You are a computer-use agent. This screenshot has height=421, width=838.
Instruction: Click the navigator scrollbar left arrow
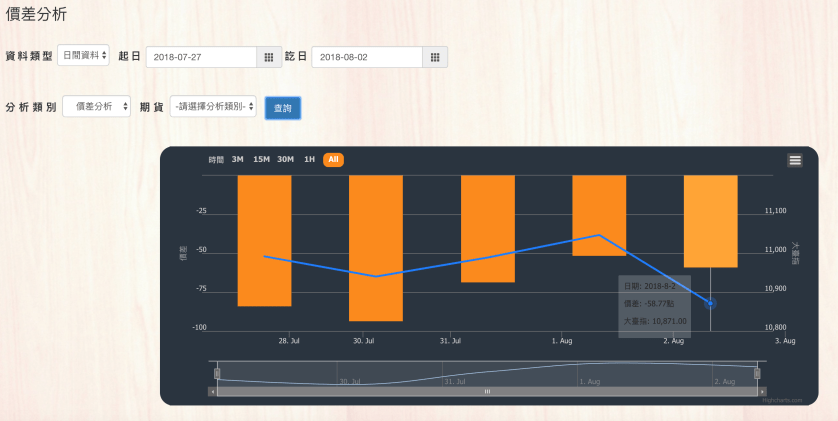click(212, 391)
